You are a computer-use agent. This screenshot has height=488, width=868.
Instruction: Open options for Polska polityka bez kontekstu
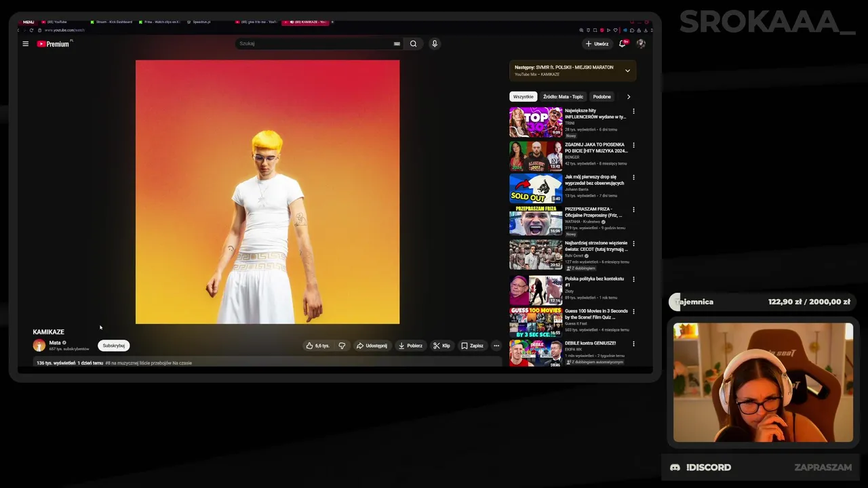[633, 279]
